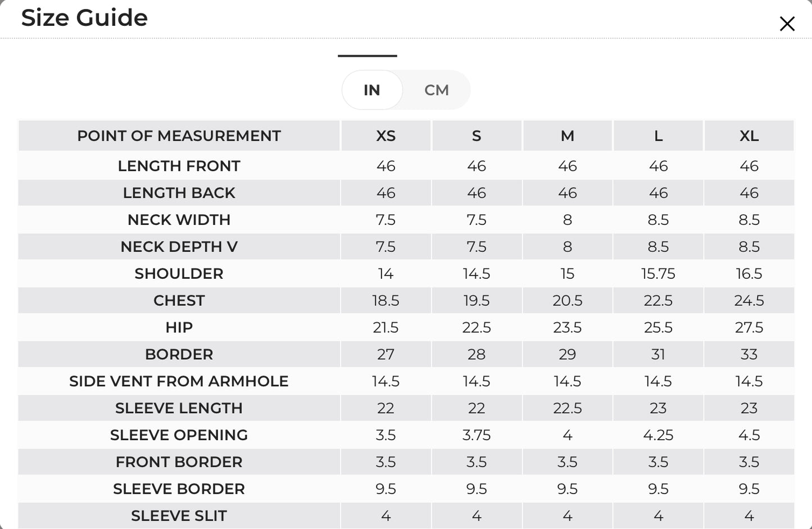Select the Shoulder row label
The image size is (812, 529).
click(179, 274)
